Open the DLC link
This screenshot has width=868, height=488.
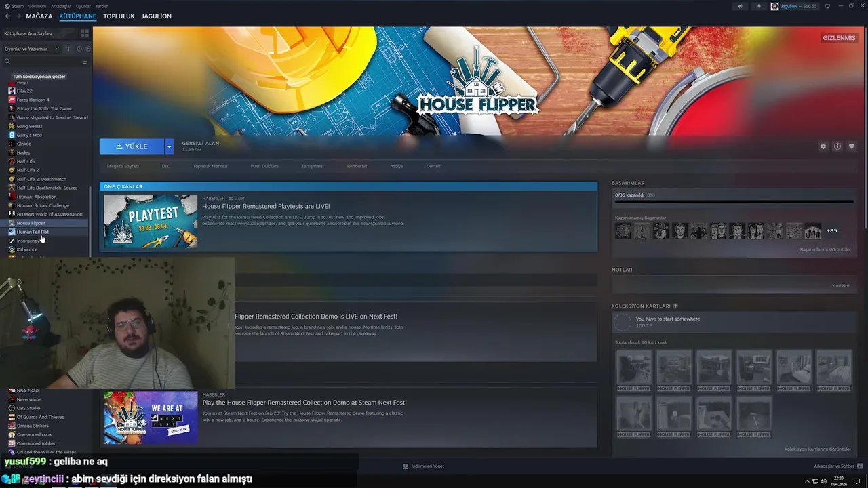point(166,166)
